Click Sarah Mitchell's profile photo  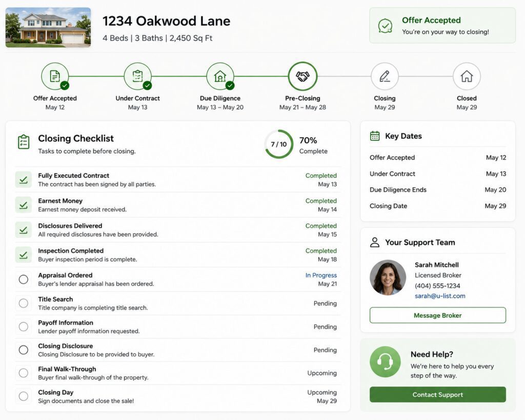click(x=388, y=277)
